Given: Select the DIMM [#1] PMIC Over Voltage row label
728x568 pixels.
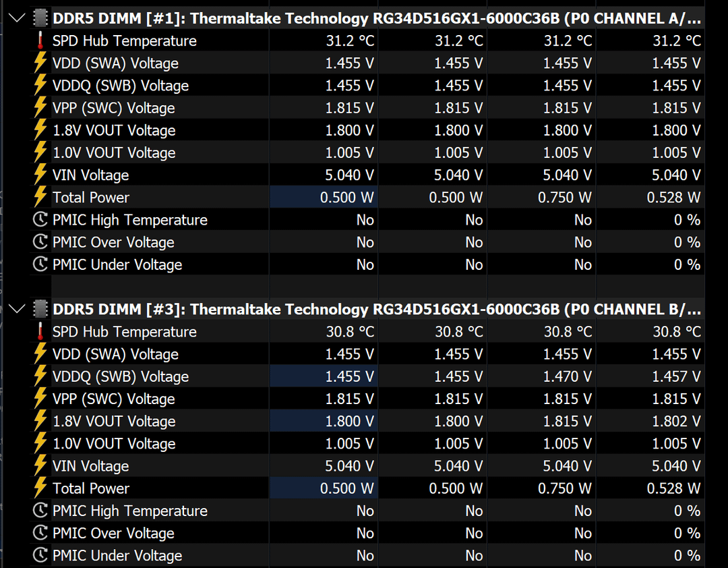Looking at the screenshot, I should pyautogui.click(x=113, y=242).
